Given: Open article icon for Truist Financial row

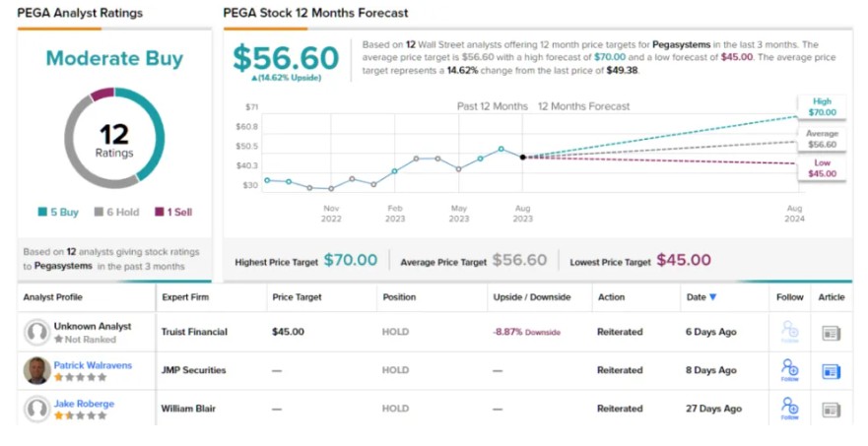Looking at the screenshot, I should pyautogui.click(x=832, y=333).
